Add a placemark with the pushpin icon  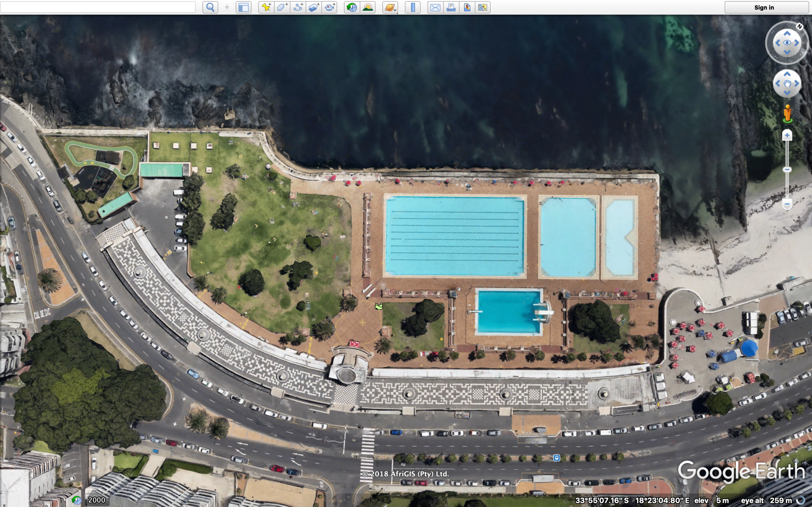(266, 7)
